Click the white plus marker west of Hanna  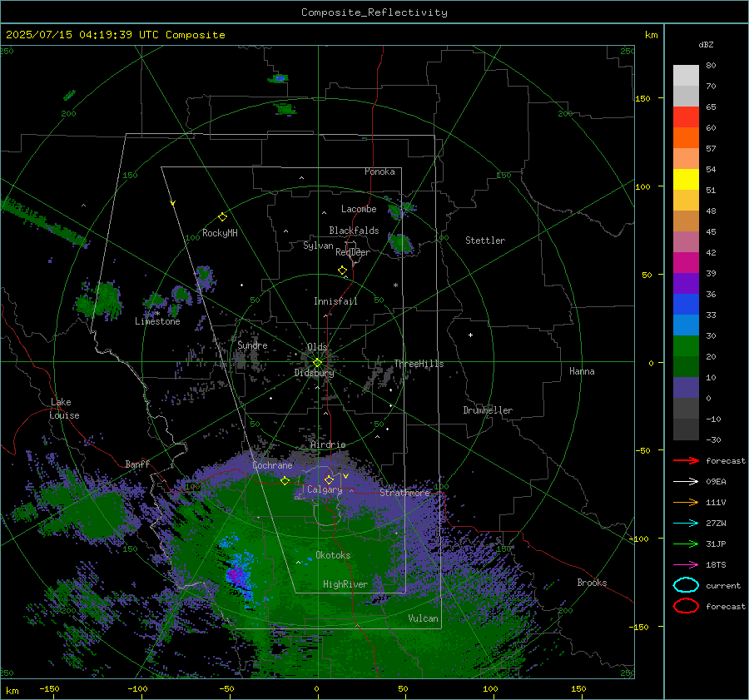[x=470, y=335]
